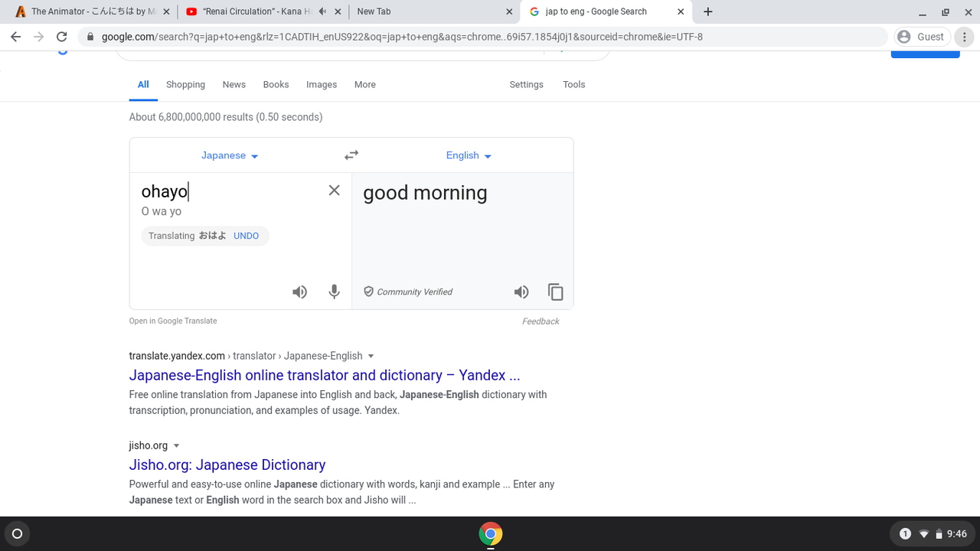Click the 'good morning' translated text
This screenshot has width=980, height=551.
(425, 193)
